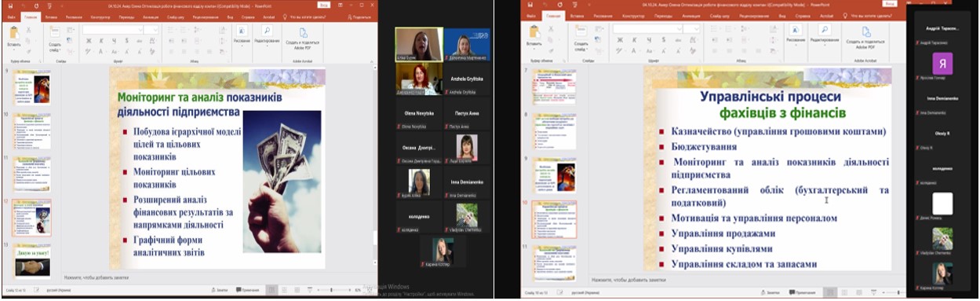Open font name dropdown in Моніторинг slide window
Screen dimensions: 980x301
[x=111, y=29]
